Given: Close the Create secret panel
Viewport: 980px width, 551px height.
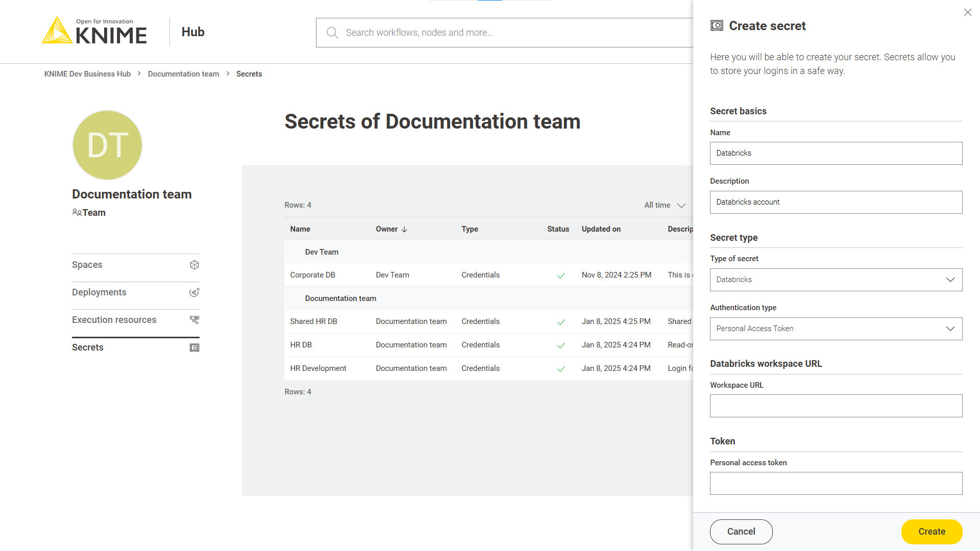Looking at the screenshot, I should point(968,12).
